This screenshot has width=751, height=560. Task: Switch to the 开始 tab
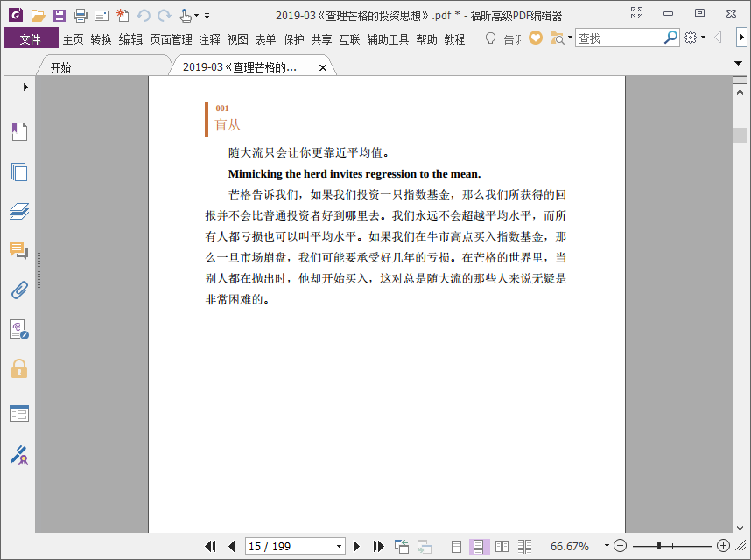pos(60,67)
